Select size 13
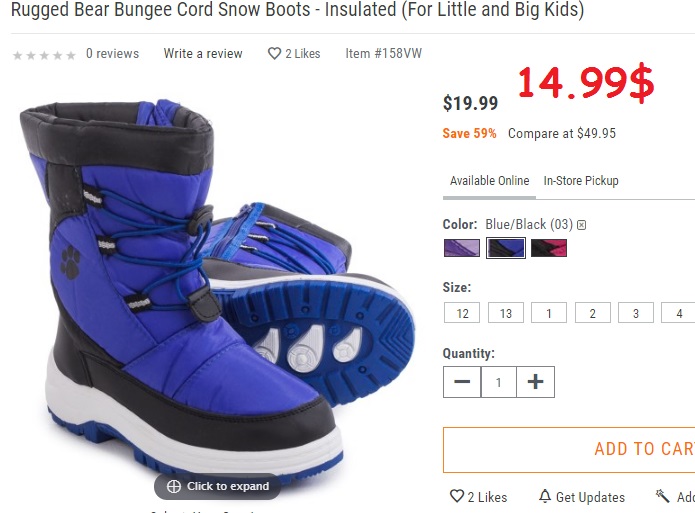The height and width of the screenshot is (513, 695). point(506,313)
